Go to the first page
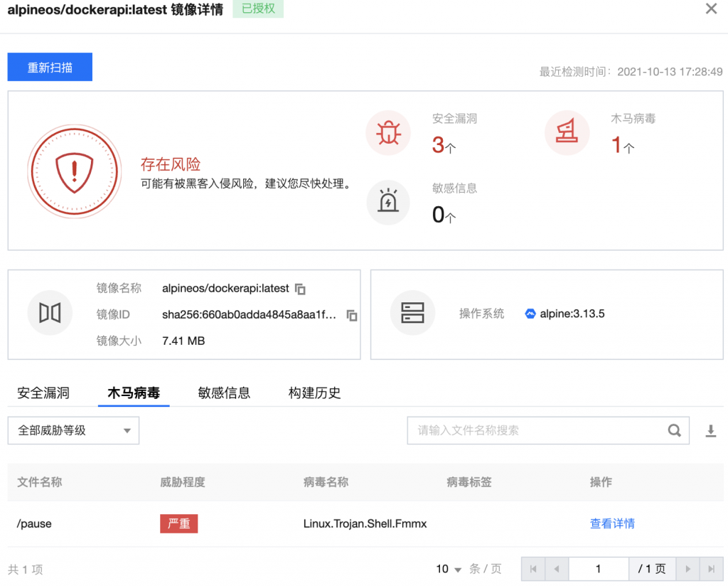This screenshot has width=728, height=586. 533,569
